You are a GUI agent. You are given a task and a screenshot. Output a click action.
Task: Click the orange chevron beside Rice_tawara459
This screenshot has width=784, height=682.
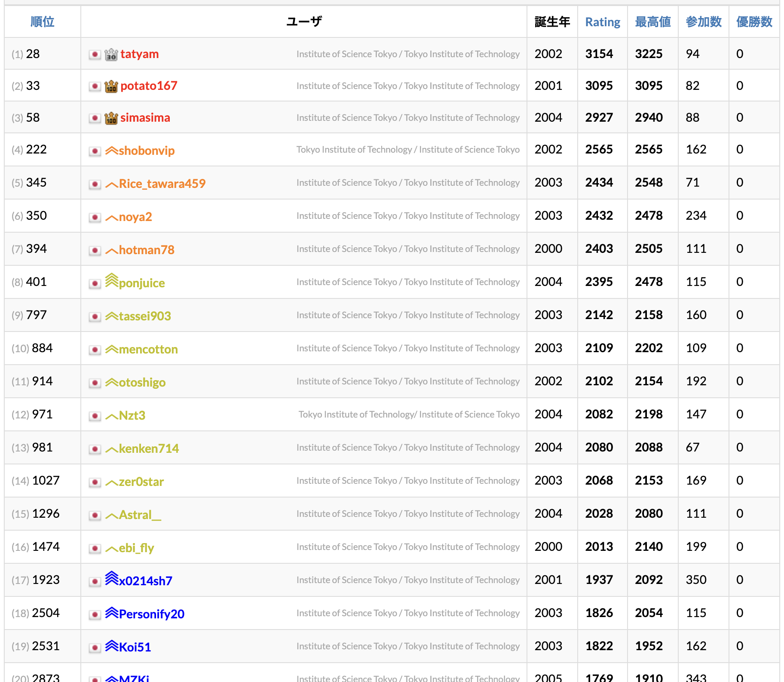point(112,185)
